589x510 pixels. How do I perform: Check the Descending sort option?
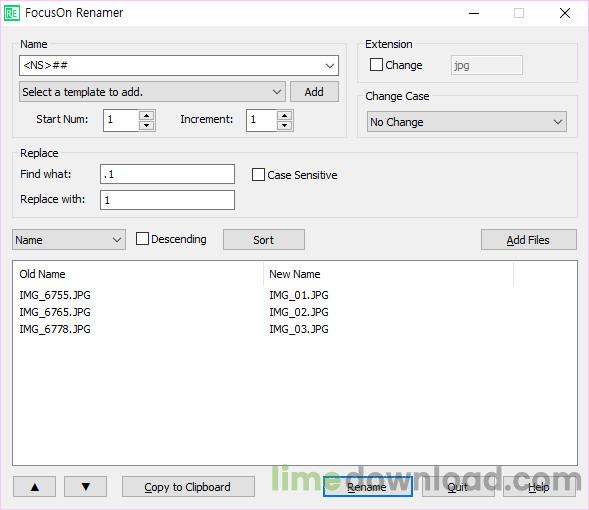pyautogui.click(x=142, y=239)
